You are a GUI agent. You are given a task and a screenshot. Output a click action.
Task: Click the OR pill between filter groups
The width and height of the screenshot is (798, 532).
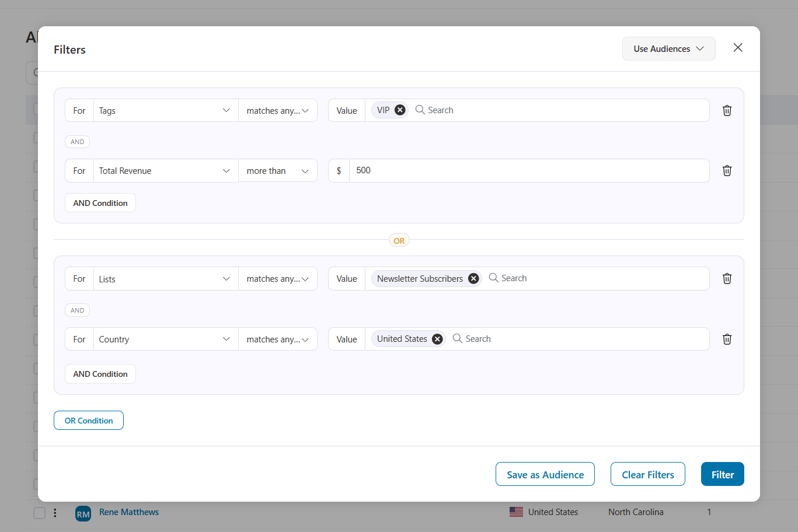click(x=399, y=240)
